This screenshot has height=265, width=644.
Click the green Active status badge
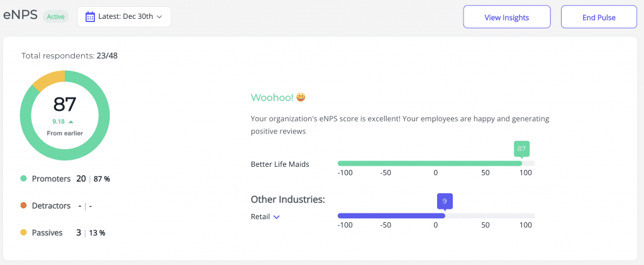(x=55, y=17)
